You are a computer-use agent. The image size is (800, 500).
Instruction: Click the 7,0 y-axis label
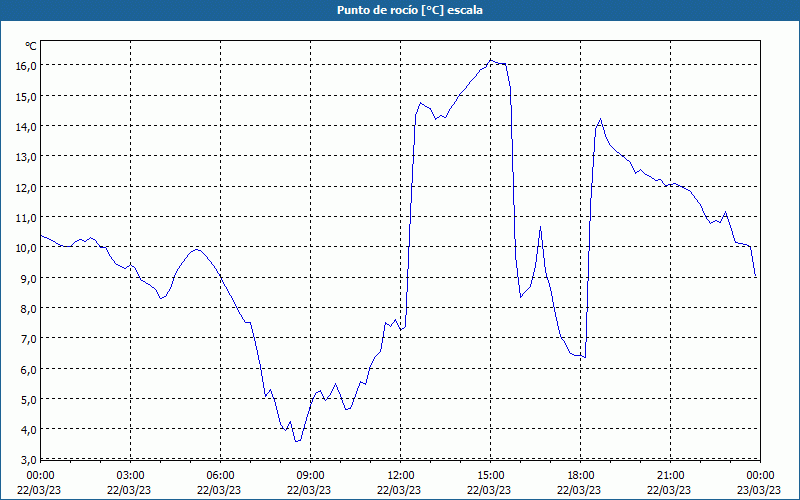coord(29,338)
